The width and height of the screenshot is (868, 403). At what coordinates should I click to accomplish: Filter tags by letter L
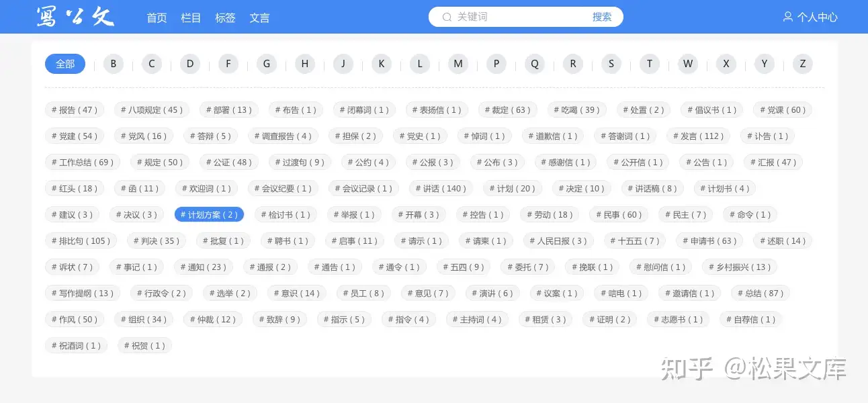[x=420, y=64]
